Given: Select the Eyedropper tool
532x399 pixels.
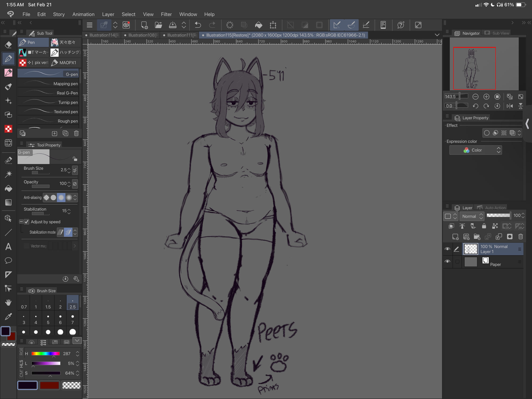Looking at the screenshot, I should 8,316.
